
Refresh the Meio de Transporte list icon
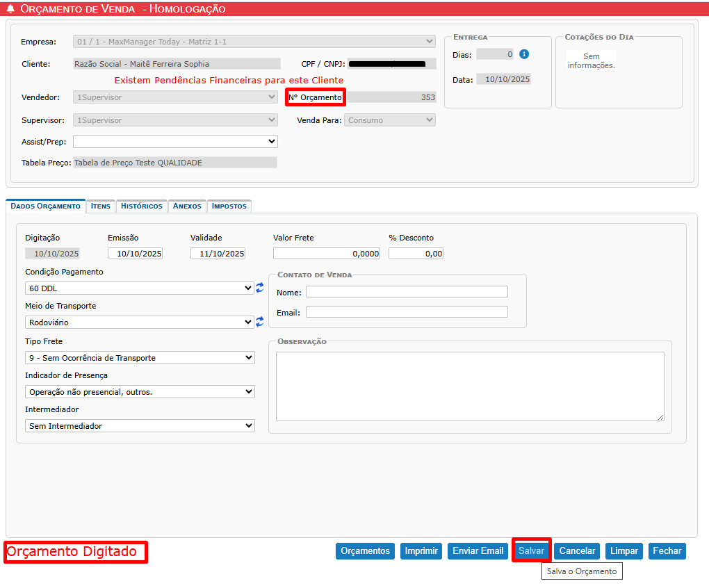pyautogui.click(x=260, y=321)
